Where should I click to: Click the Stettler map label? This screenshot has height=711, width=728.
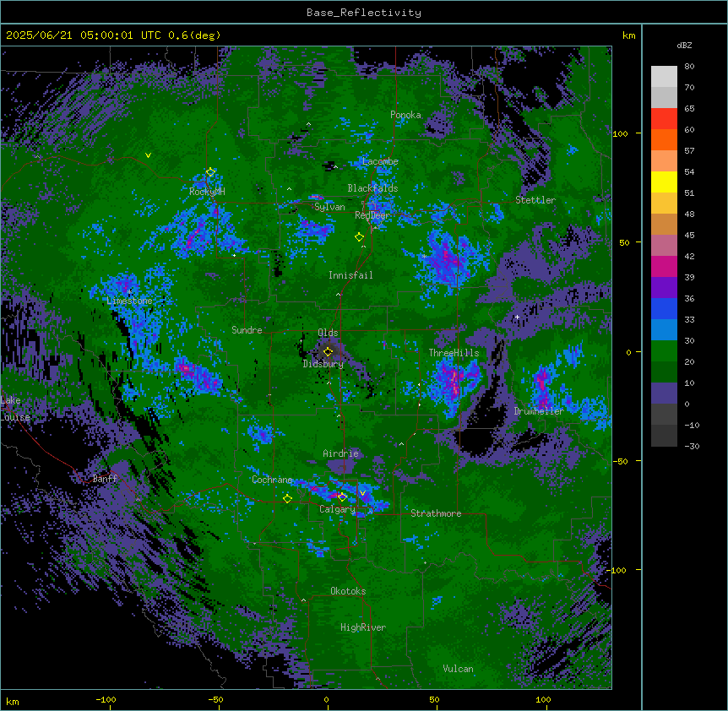(x=535, y=200)
